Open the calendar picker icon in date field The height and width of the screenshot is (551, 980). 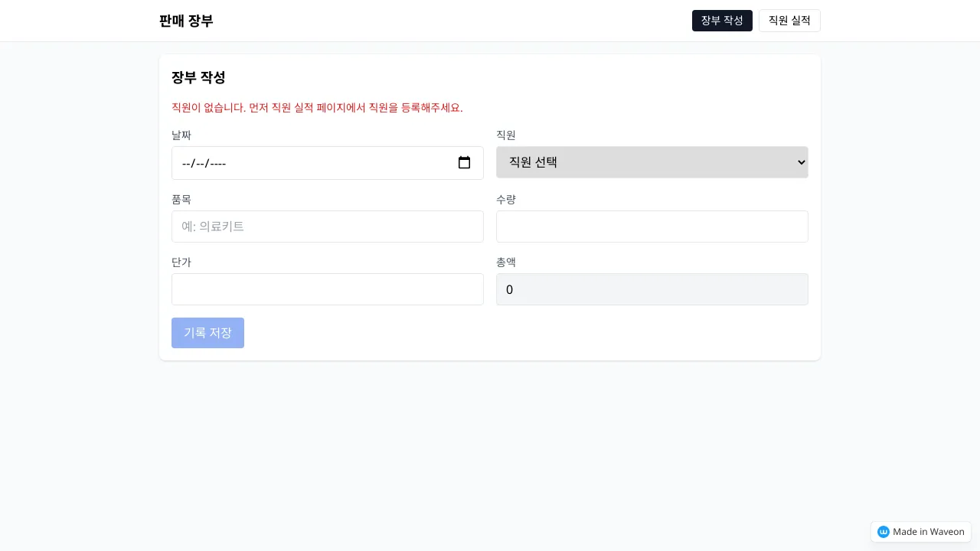pos(464,163)
